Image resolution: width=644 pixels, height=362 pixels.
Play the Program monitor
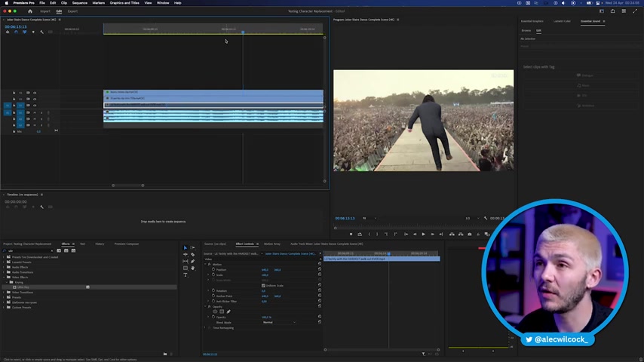click(424, 235)
